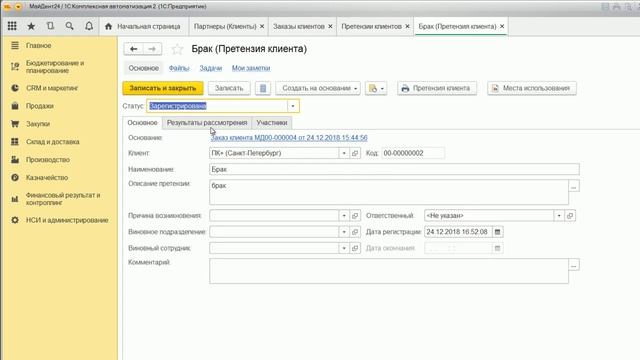Expand Комментарий ellipsis button
Viewport: 640px width, 360px height.
coord(574,265)
